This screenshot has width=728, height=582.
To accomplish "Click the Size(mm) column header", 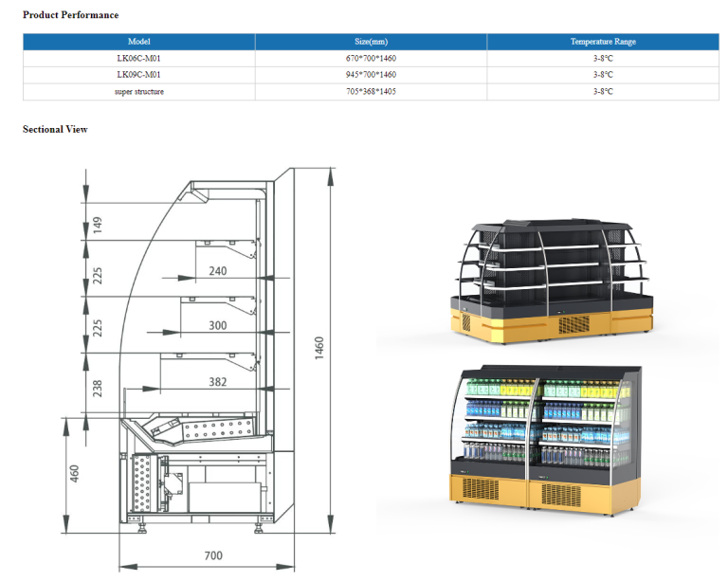I will coord(372,42).
